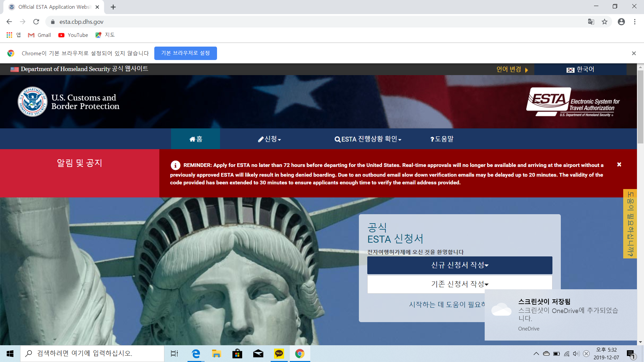Click the Windows taskbar search box
This screenshot has width=644, height=362.
point(92,354)
